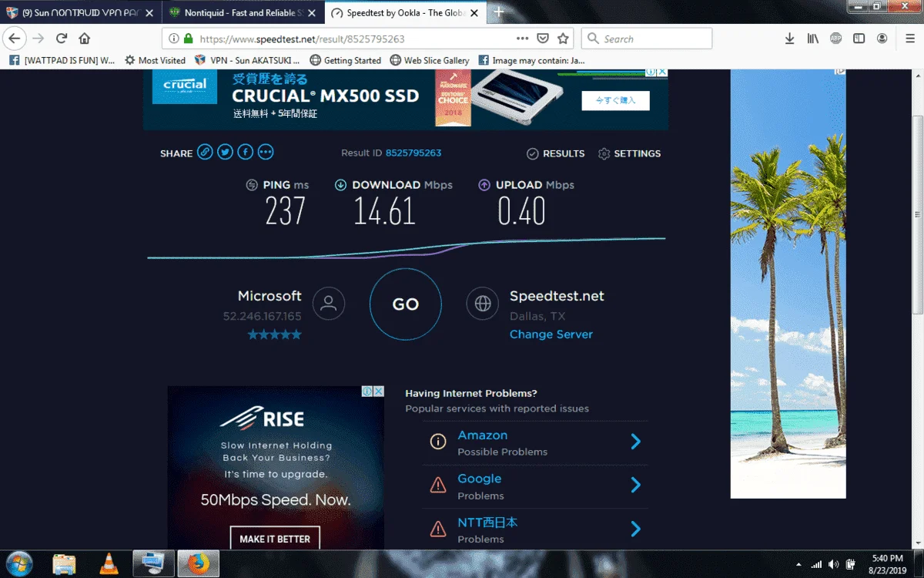Viewport: 924px width, 578px height.
Task: Rate Microsoft using the five stars
Action: point(274,334)
